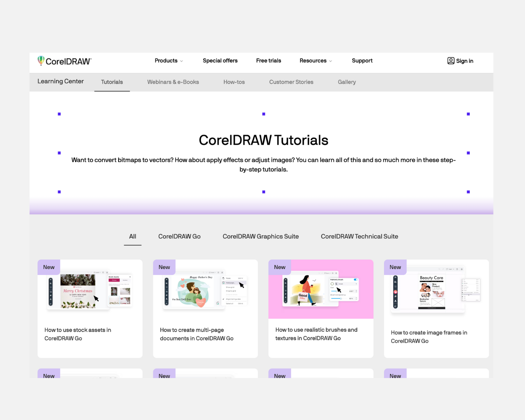Image resolution: width=525 pixels, height=420 pixels.
Task: Click New badge on image frames card
Action: (x=395, y=267)
